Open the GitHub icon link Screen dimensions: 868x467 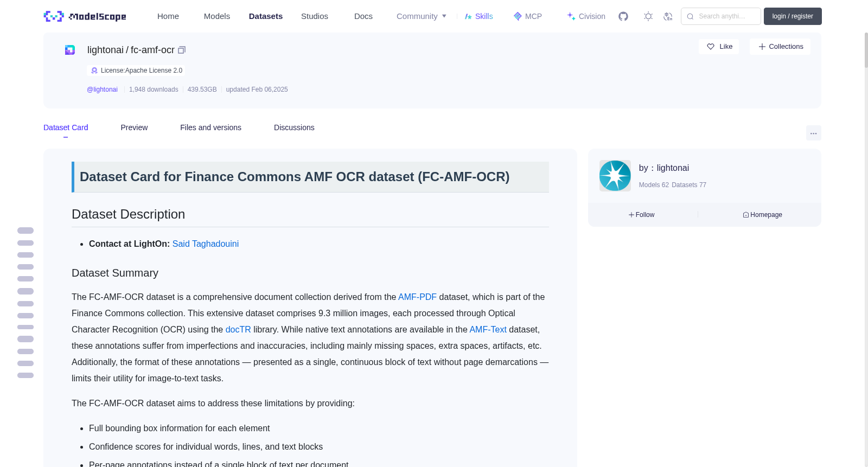pos(623,16)
